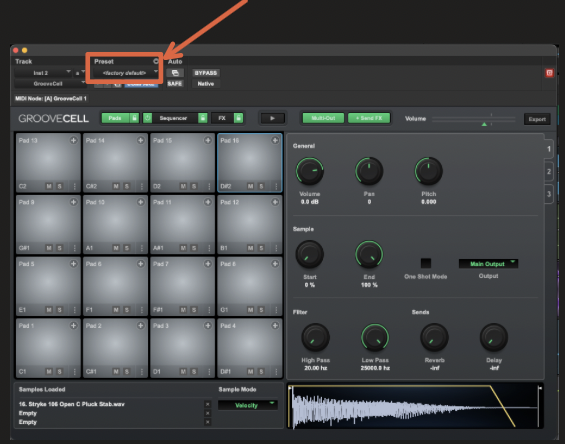Open the Inst 2 track selector dropdown

click(x=43, y=73)
